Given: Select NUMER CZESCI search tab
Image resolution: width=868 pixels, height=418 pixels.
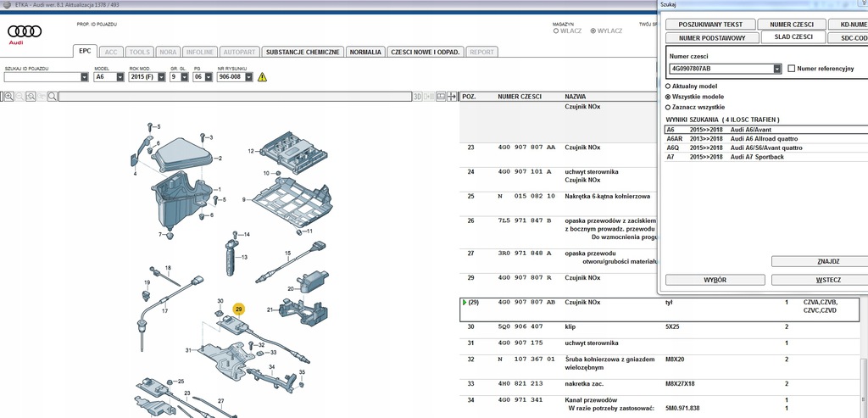Looking at the screenshot, I should [792, 25].
